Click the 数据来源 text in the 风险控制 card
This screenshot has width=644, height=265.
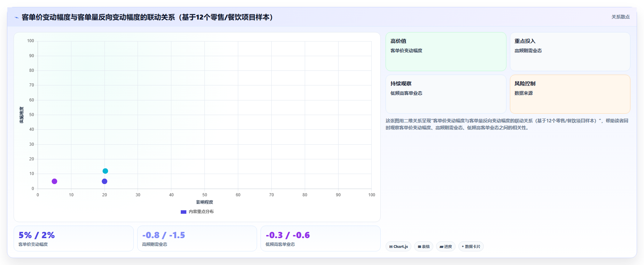[x=523, y=93]
